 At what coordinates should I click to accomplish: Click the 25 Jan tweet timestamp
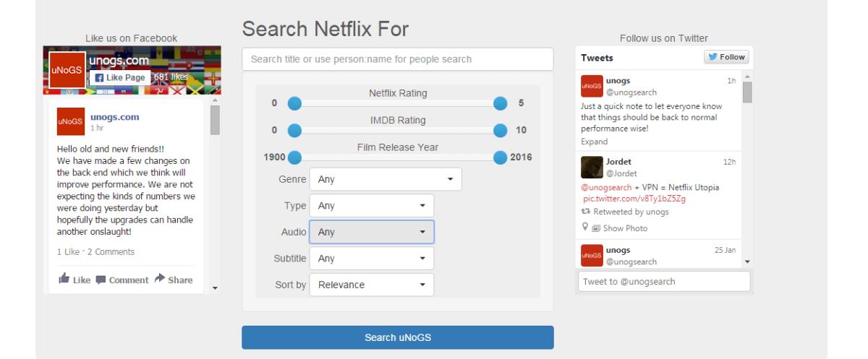pyautogui.click(x=726, y=250)
